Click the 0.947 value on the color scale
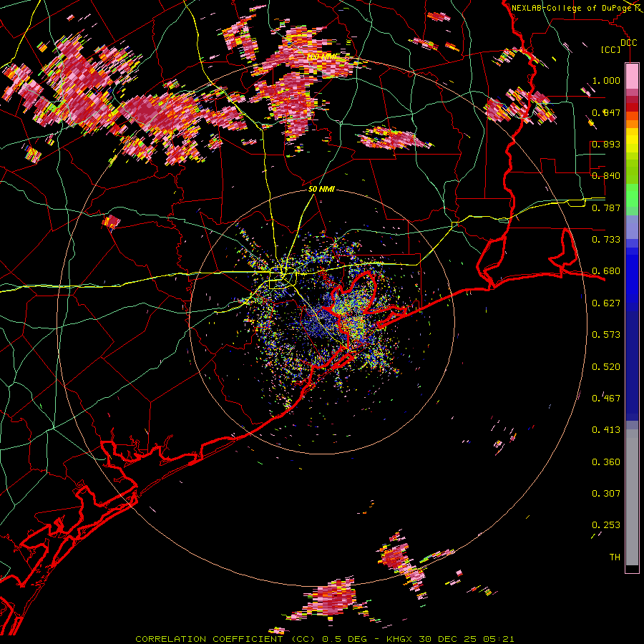644x644 pixels. coord(606,112)
